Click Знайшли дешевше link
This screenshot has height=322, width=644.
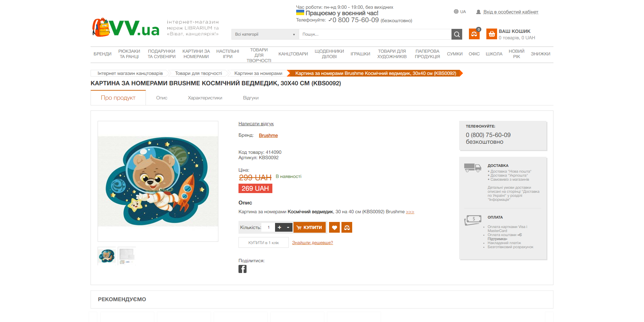[313, 242]
